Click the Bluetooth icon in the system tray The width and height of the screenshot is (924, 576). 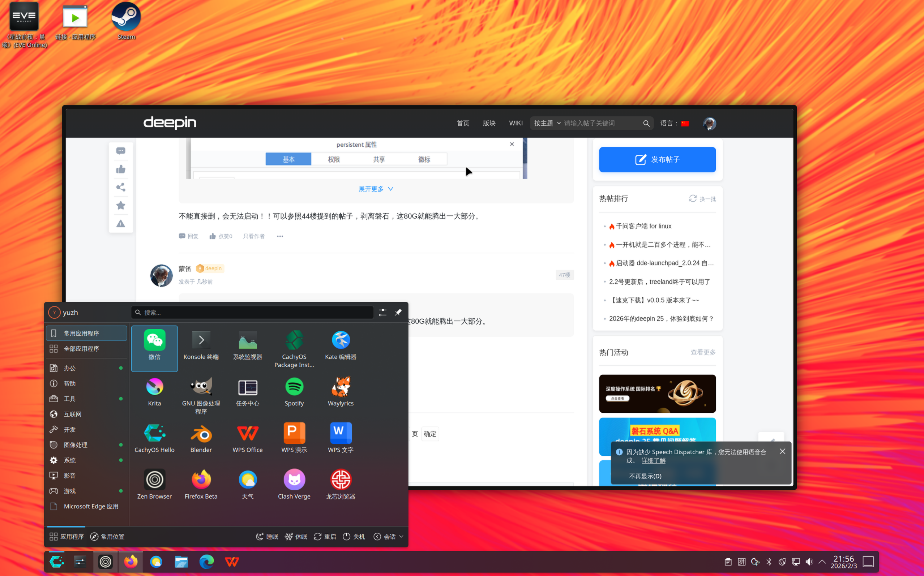(x=769, y=562)
